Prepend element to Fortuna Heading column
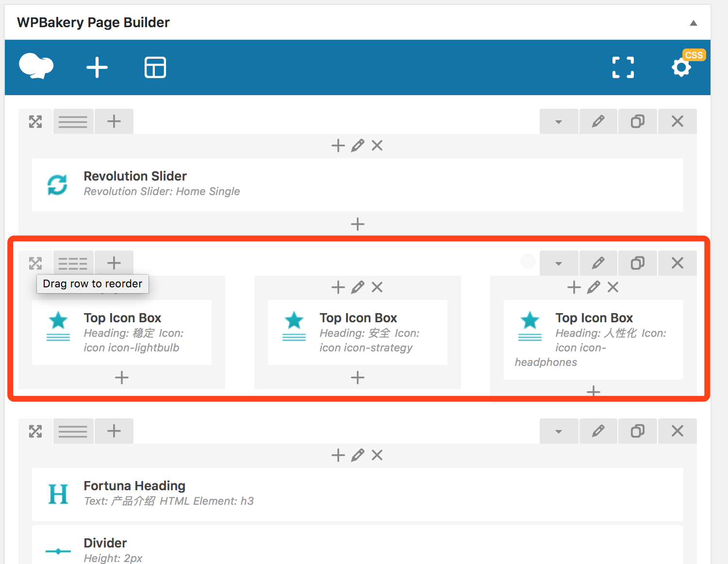This screenshot has height=564, width=728. pos(338,455)
